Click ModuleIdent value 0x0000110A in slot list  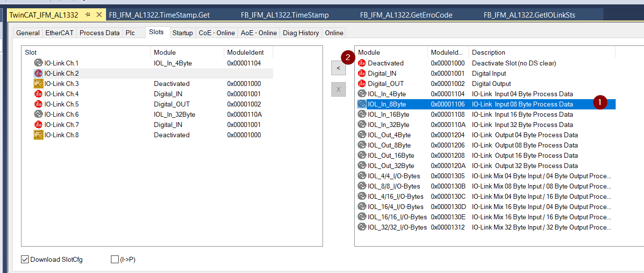[x=244, y=114]
